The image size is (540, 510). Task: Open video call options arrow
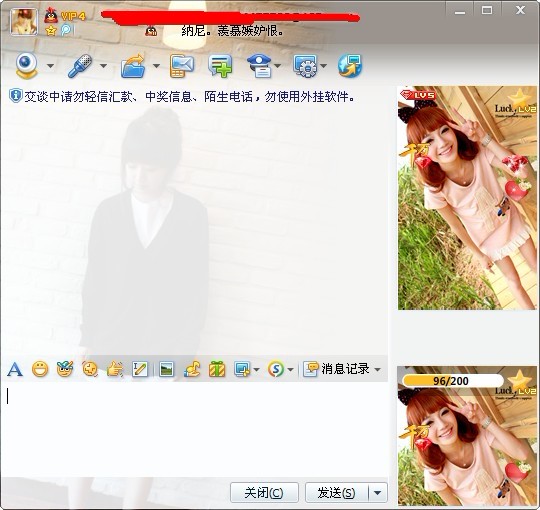[50, 66]
